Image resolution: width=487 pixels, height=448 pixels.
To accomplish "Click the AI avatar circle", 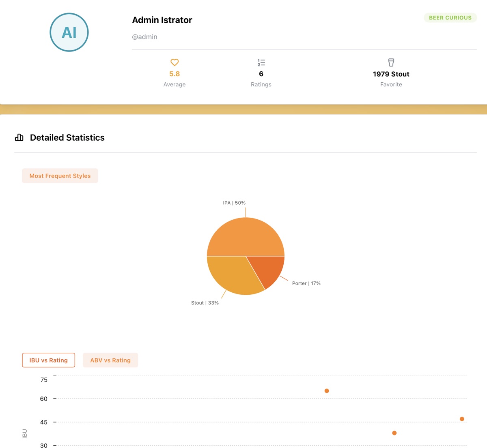I will 69,32.
